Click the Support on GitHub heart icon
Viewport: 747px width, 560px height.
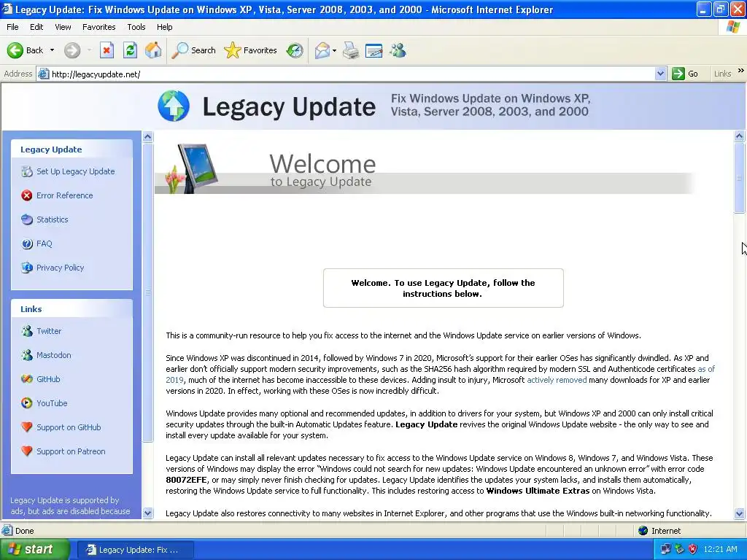click(27, 427)
